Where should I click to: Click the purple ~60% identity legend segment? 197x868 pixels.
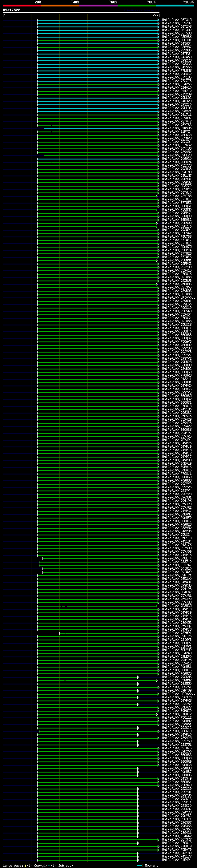(x=98, y=6)
